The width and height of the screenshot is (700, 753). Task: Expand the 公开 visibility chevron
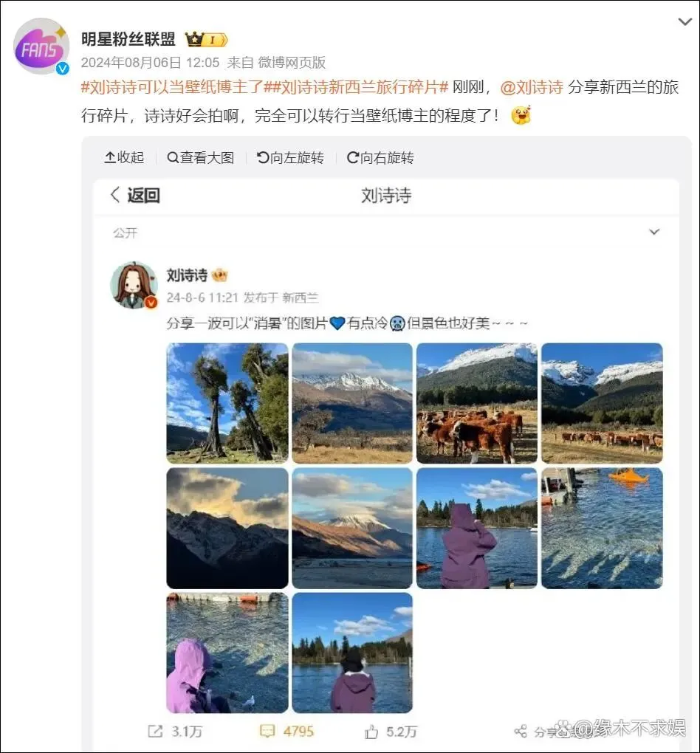(654, 232)
